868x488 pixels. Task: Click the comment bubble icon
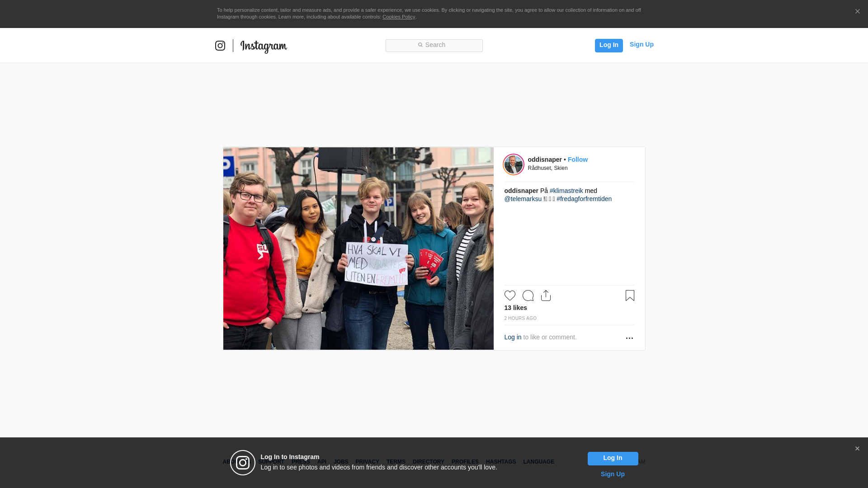tap(528, 296)
